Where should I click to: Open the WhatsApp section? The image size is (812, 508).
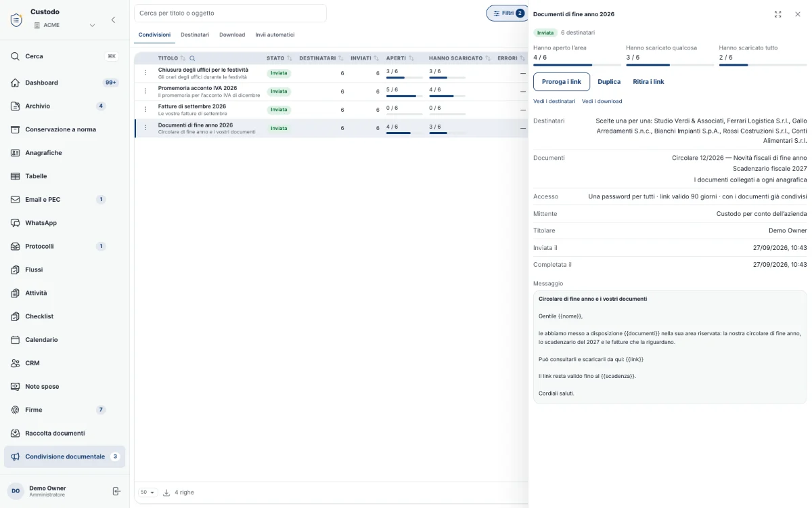coord(64,223)
